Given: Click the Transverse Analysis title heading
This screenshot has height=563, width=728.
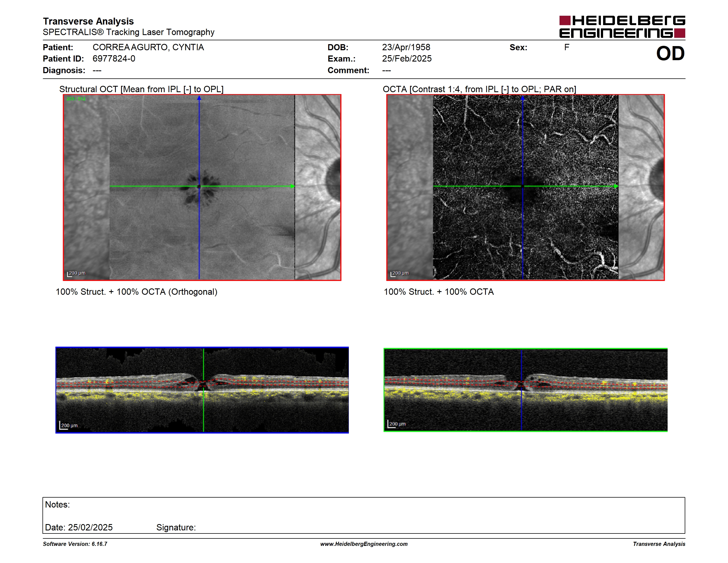Looking at the screenshot, I should (x=88, y=21).
